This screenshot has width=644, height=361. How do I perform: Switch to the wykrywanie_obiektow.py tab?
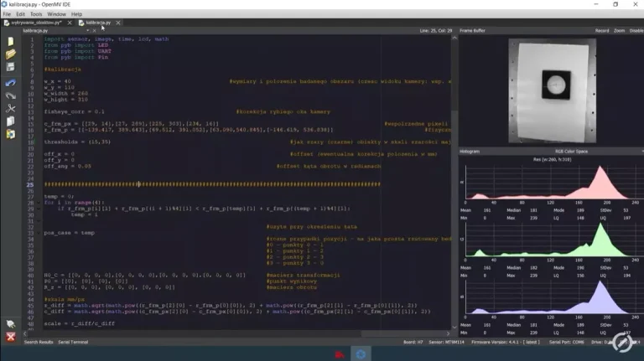(36, 23)
